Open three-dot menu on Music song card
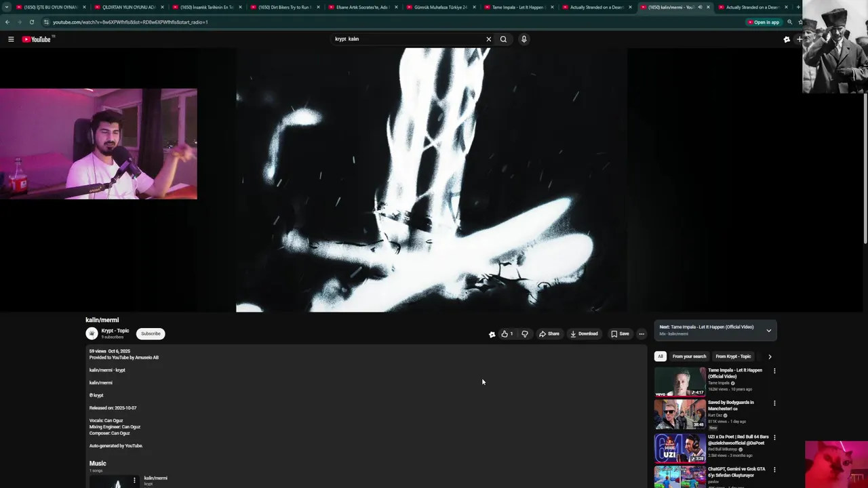The image size is (868, 488). (134, 481)
